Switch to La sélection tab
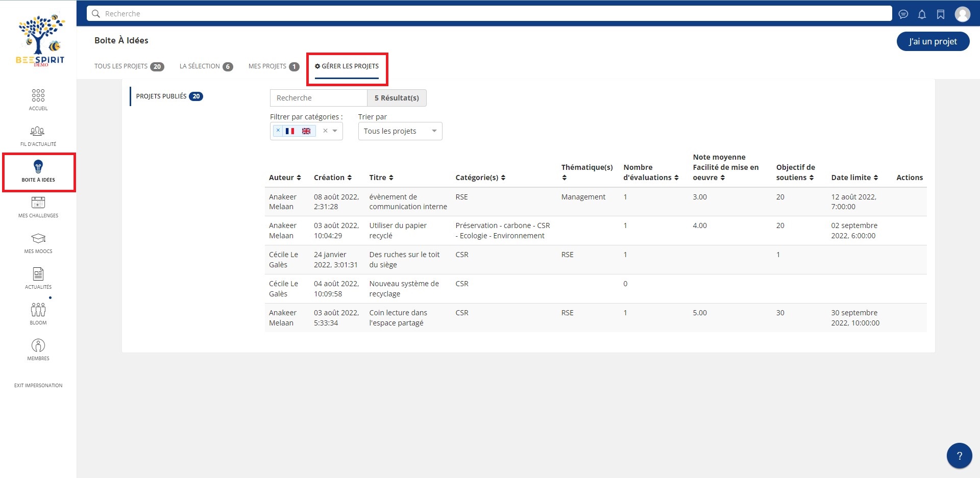Viewport: 980px width, 478px height. 206,66
